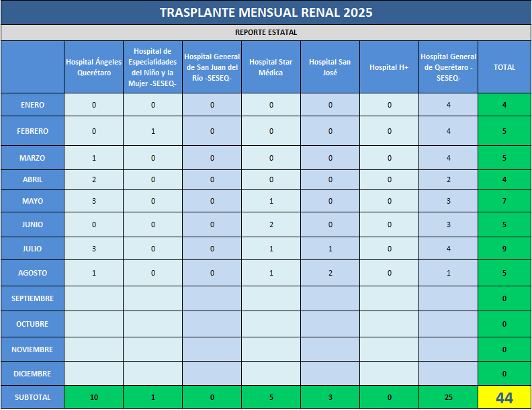
Task: Select the ENERO row label
Action: coord(32,105)
